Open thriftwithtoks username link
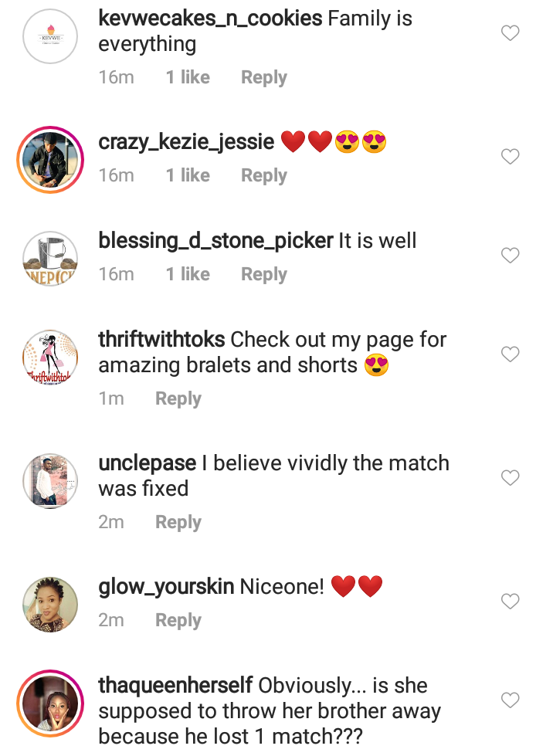The height and width of the screenshot is (756, 553). coord(161,340)
